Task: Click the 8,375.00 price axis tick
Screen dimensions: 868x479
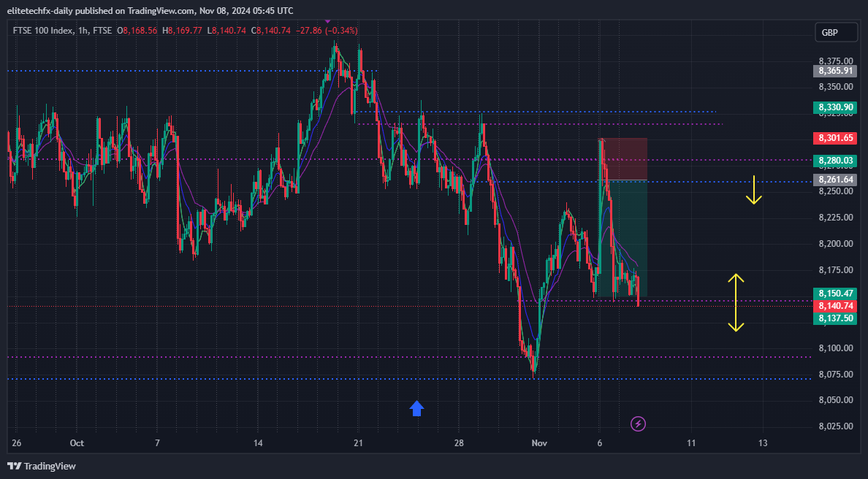Action: coord(836,61)
